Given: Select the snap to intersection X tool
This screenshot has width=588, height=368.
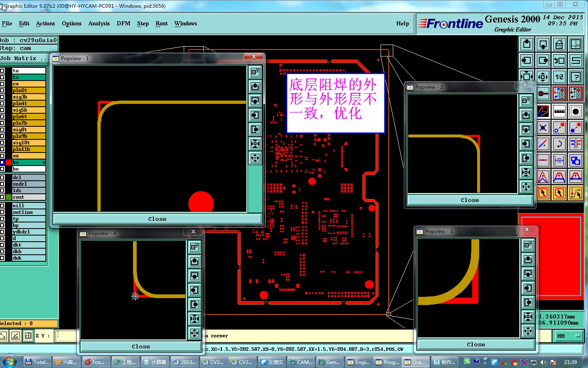Looking at the screenshot, I should 543,128.
